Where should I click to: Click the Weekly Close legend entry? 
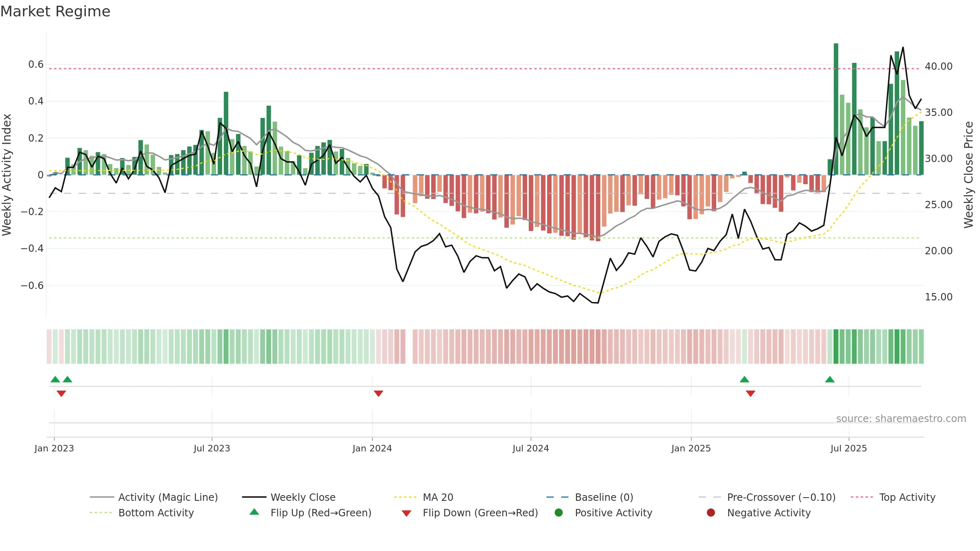(x=289, y=497)
